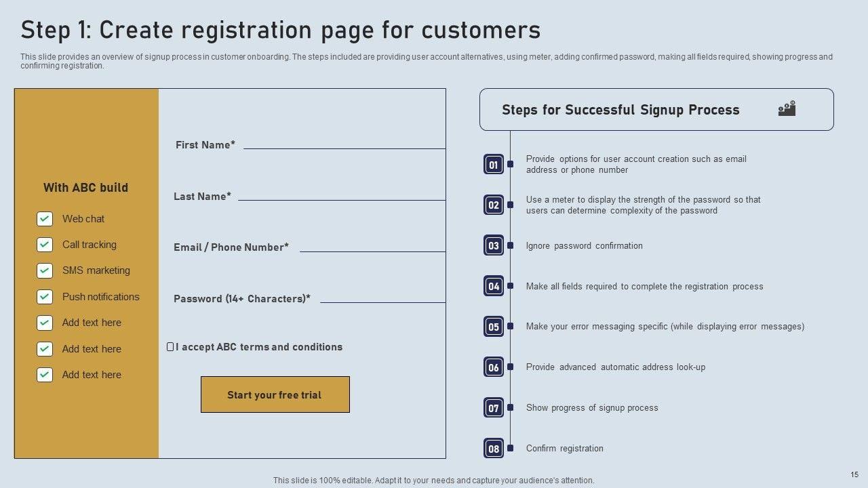Toggle the SMS marketing checkmark

[45, 270]
